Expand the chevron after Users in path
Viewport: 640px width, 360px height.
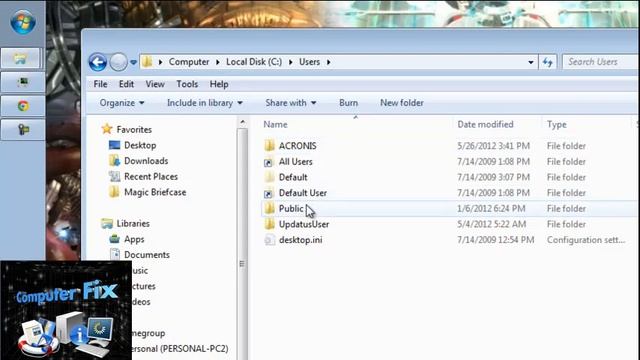pos(329,62)
